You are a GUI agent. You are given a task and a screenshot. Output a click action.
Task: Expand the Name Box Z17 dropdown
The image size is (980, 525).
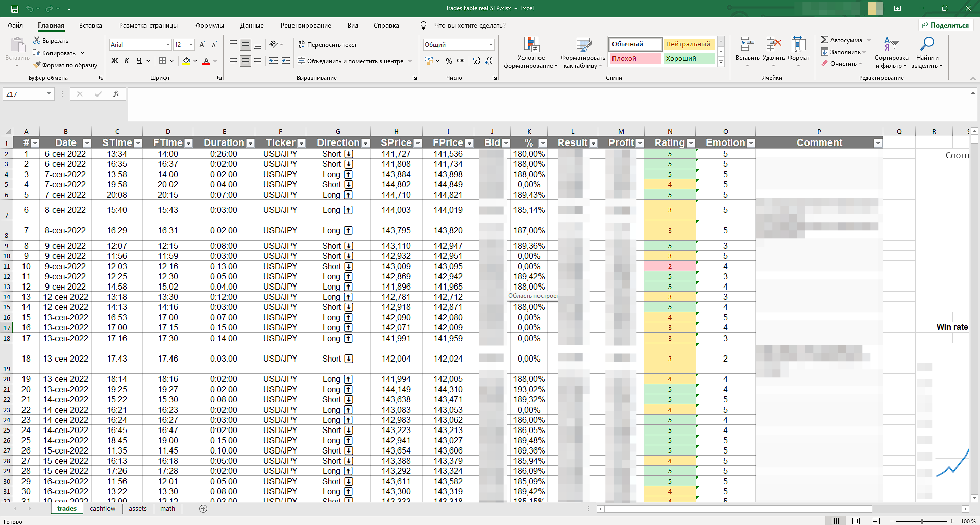[x=49, y=94]
